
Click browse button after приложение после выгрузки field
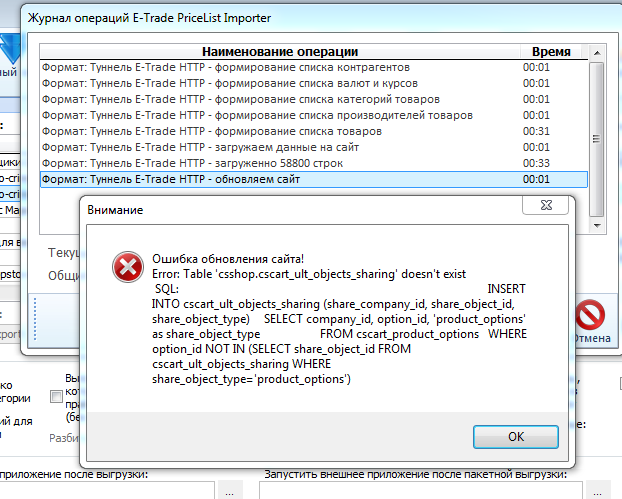[229, 491]
